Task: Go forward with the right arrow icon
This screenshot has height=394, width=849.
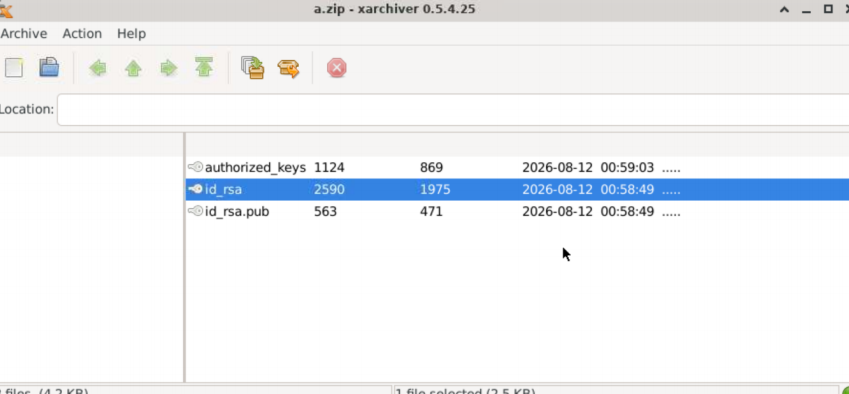Action: tap(169, 68)
